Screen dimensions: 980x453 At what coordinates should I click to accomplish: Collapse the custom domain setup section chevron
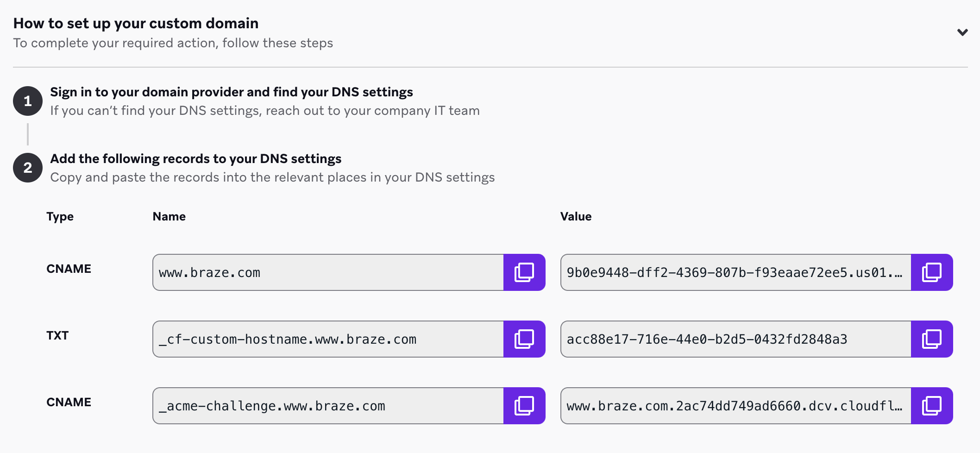962,32
